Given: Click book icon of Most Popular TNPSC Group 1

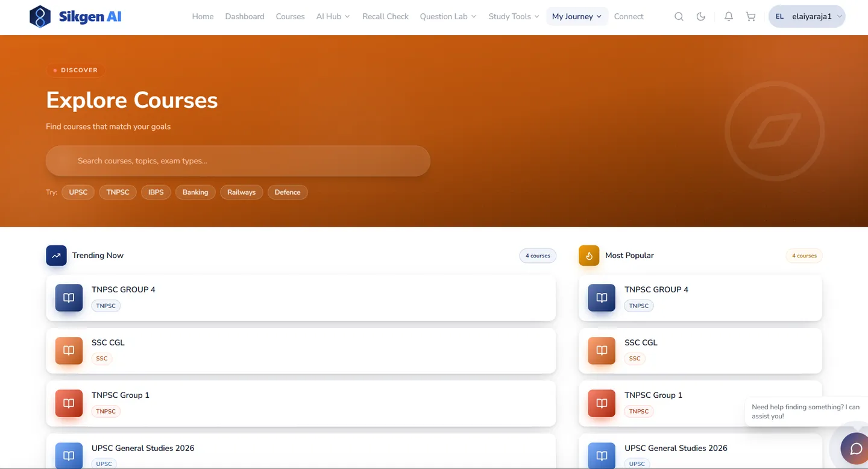Looking at the screenshot, I should tap(602, 403).
